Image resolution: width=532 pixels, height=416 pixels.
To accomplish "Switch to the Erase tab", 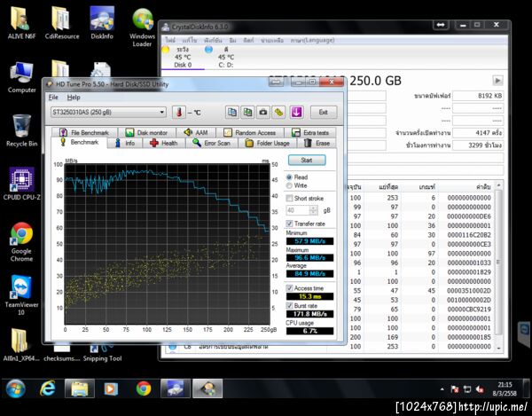I will [317, 143].
